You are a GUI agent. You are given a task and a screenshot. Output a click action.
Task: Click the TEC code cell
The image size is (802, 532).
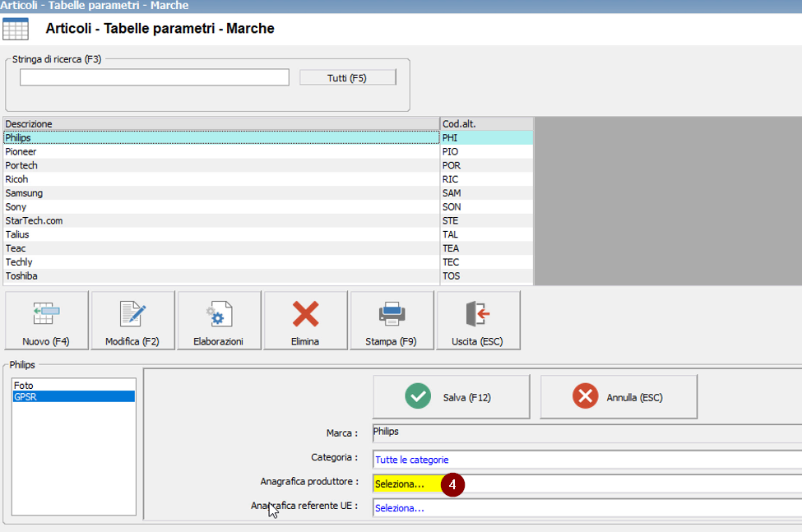(x=486, y=261)
